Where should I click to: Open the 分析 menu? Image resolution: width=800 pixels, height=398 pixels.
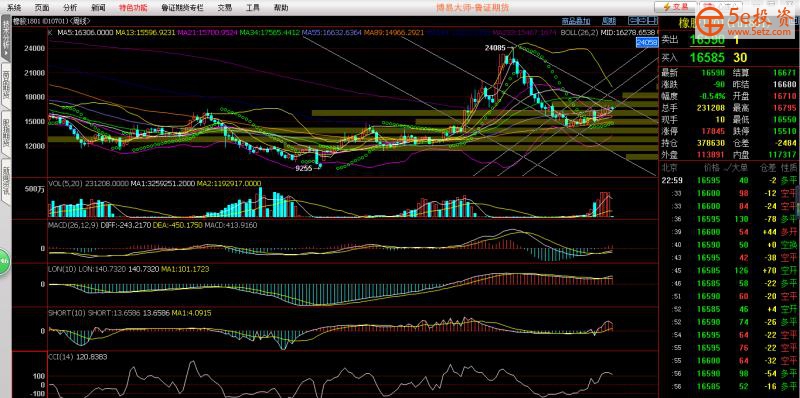[x=70, y=8]
